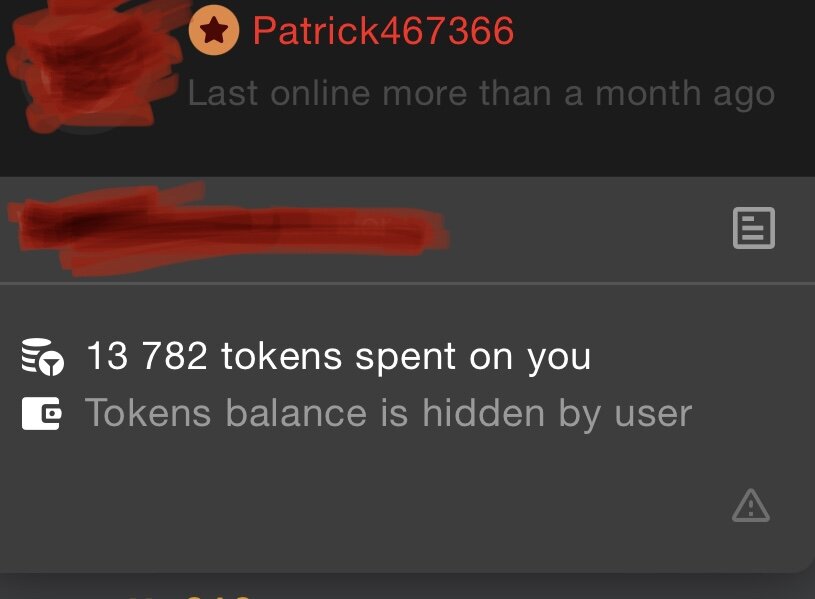The height and width of the screenshot is (599, 815).
Task: Click the Tokens balance is hidden by user text
Action: [388, 413]
